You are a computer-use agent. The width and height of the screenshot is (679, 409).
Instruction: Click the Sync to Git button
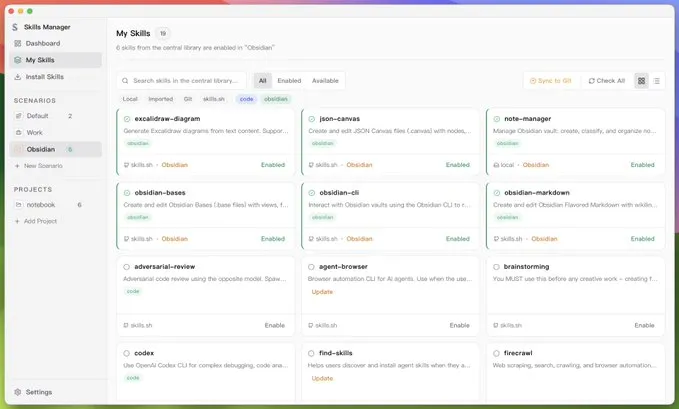point(551,81)
